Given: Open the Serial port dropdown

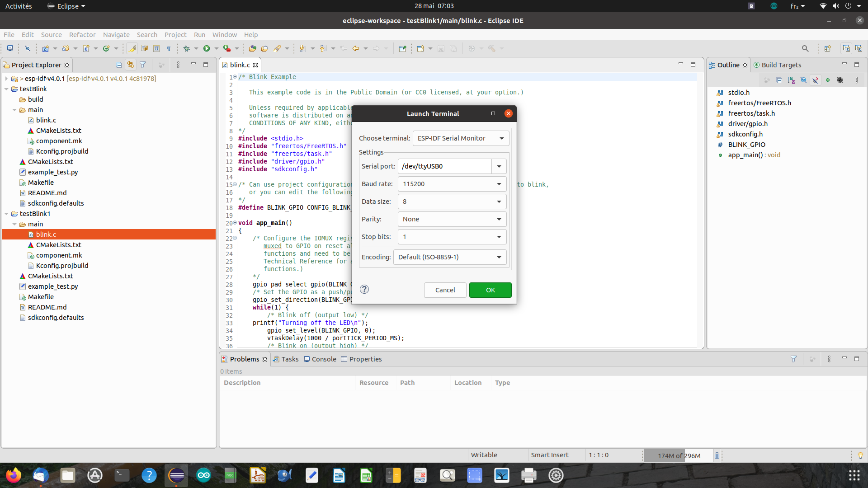Looking at the screenshot, I should coord(499,166).
